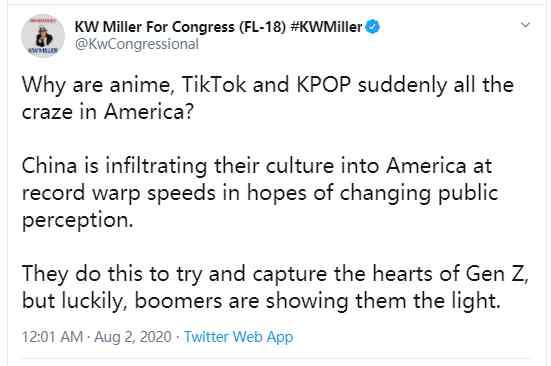The width and height of the screenshot is (551, 366).
Task: Click the word KPOP in the tweet
Action: tap(324, 85)
